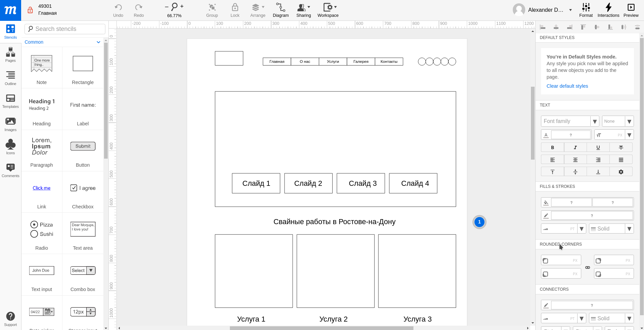
Task: Open the Comments sidebar panel
Action: pyautogui.click(x=10, y=170)
